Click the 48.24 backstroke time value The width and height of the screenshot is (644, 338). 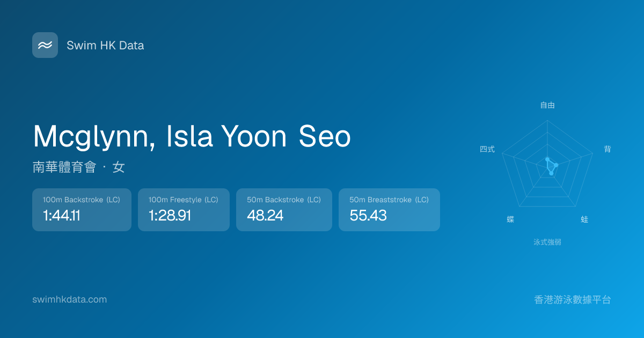pyautogui.click(x=265, y=216)
